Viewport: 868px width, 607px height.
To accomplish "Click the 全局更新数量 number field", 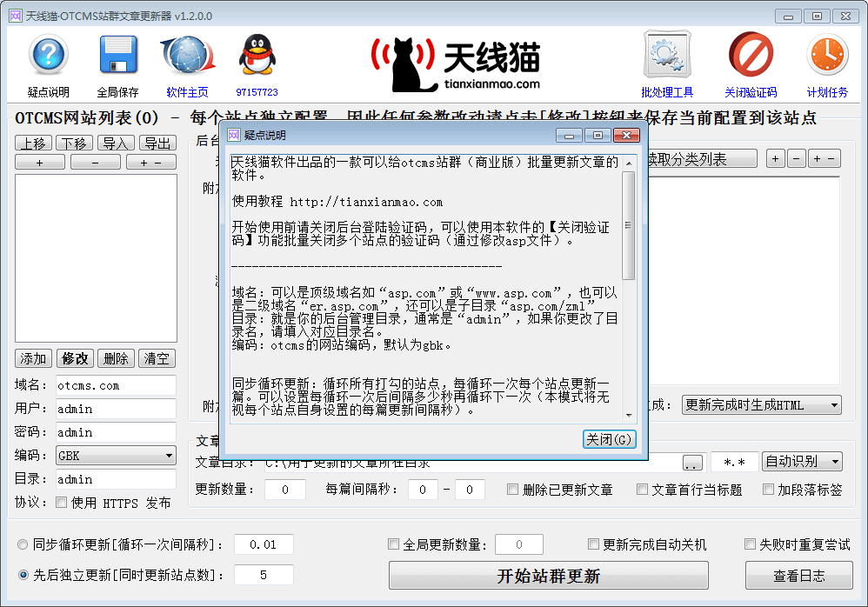I will click(x=519, y=544).
